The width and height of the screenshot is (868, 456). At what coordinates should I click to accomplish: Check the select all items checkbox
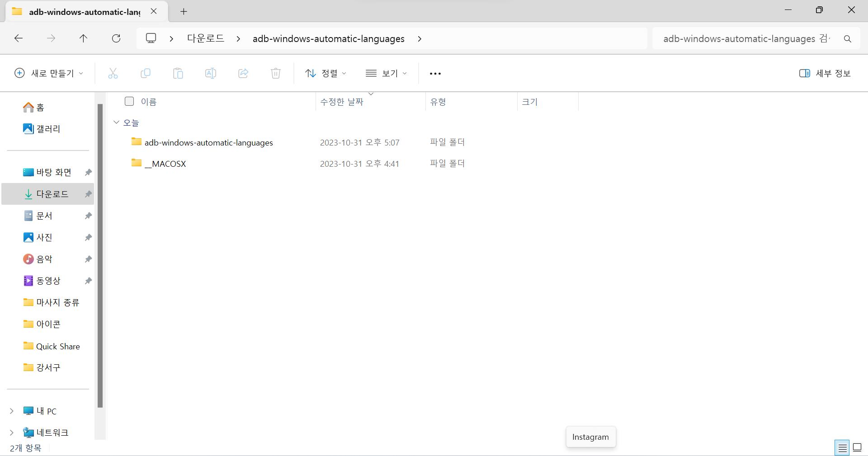[129, 101]
